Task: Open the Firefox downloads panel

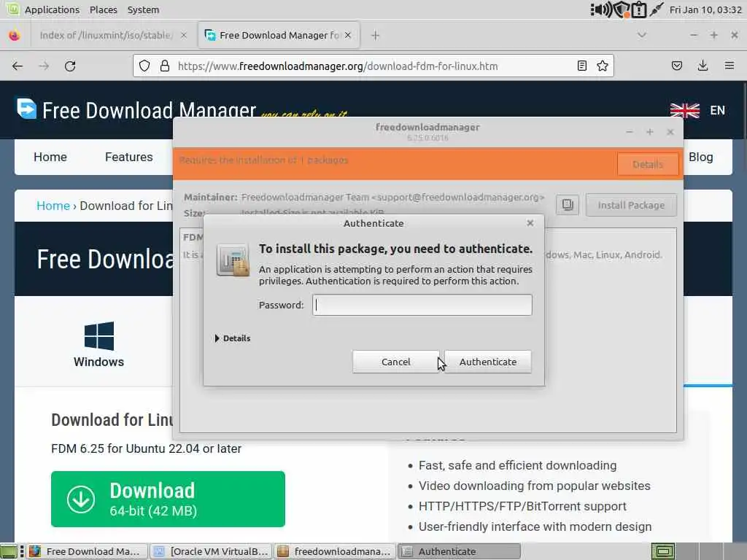Action: (x=703, y=66)
